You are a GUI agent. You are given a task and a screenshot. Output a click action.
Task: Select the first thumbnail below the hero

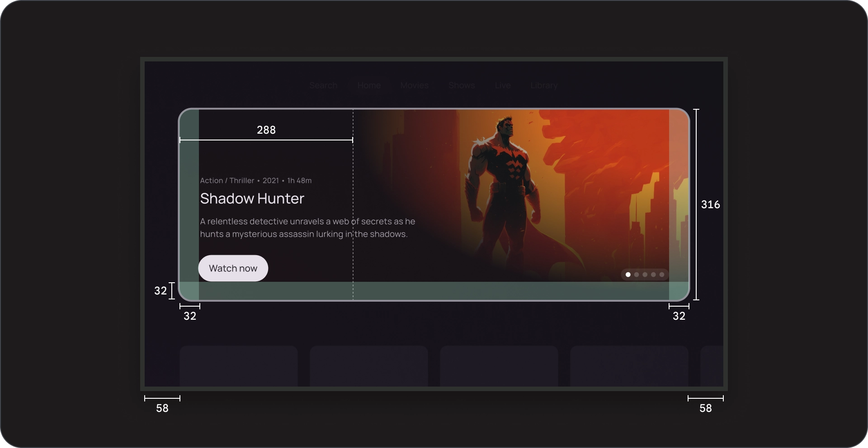click(x=238, y=367)
